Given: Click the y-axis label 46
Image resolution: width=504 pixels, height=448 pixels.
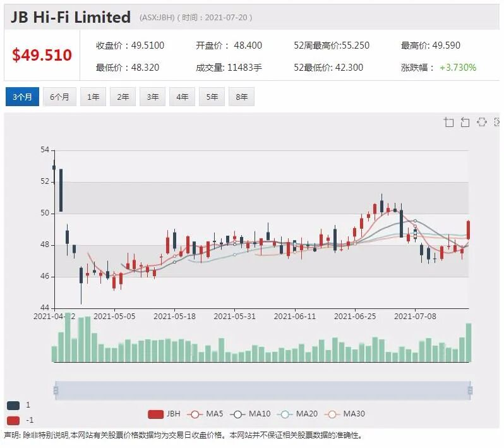Looking at the screenshot, I should tap(45, 276).
